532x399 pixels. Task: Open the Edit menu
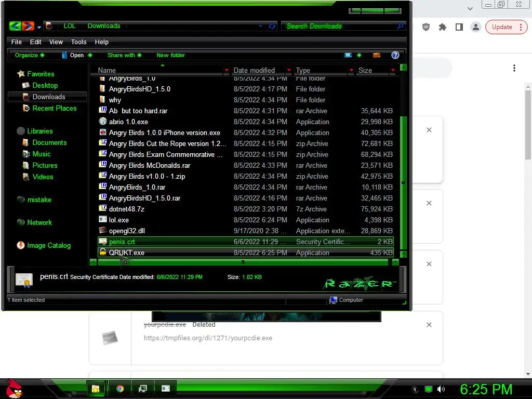point(35,42)
